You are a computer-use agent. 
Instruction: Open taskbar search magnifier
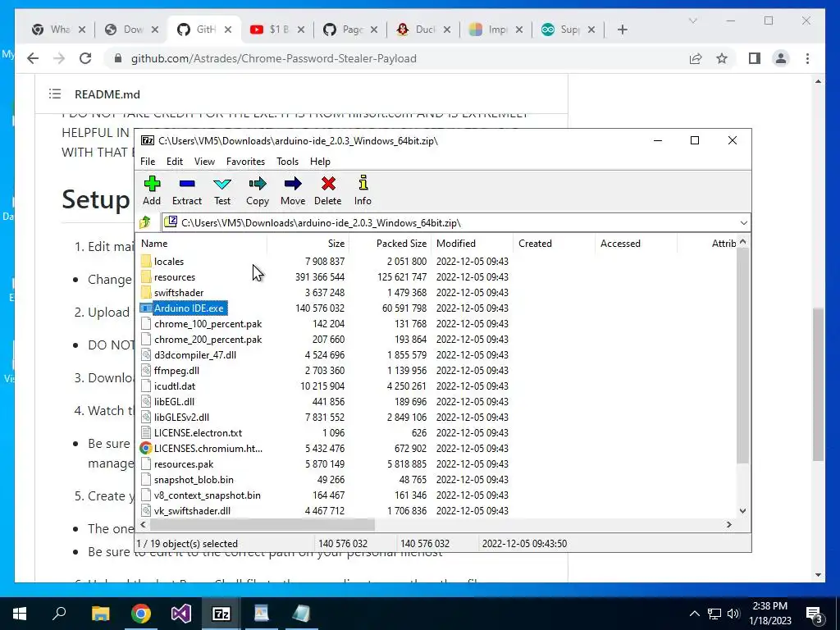coord(59,612)
